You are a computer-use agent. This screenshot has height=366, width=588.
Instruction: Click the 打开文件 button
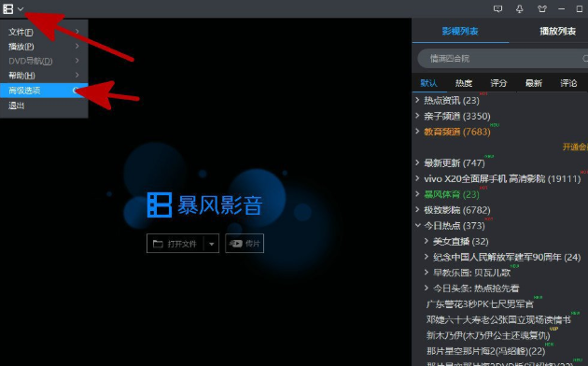(x=183, y=244)
